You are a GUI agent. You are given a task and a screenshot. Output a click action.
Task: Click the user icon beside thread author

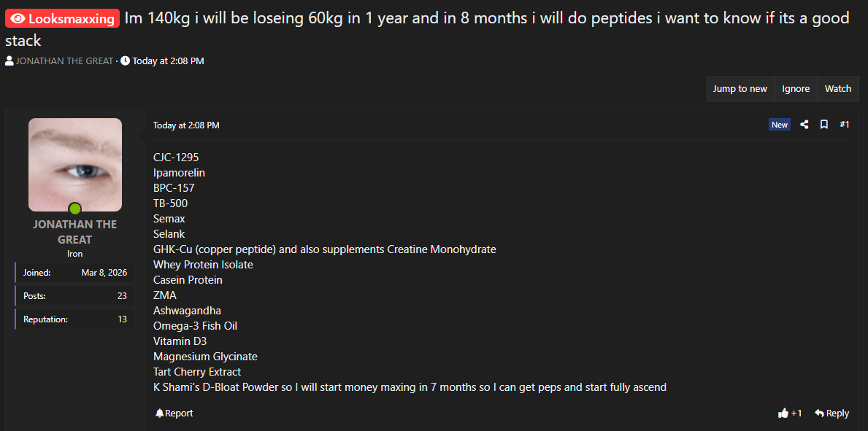tap(9, 61)
